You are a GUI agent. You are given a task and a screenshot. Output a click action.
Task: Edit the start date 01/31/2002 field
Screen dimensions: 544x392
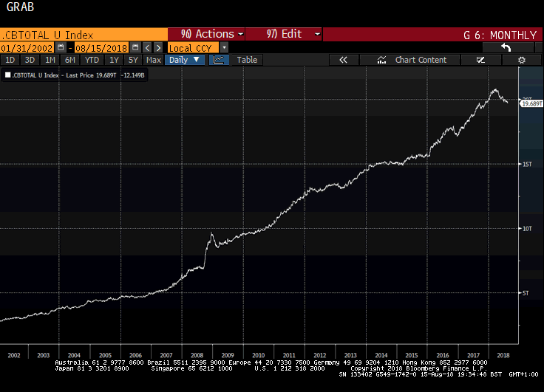pyautogui.click(x=27, y=48)
